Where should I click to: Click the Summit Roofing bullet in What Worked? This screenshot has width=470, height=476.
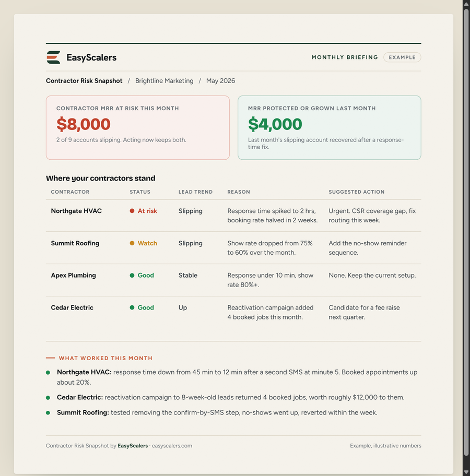(x=217, y=412)
